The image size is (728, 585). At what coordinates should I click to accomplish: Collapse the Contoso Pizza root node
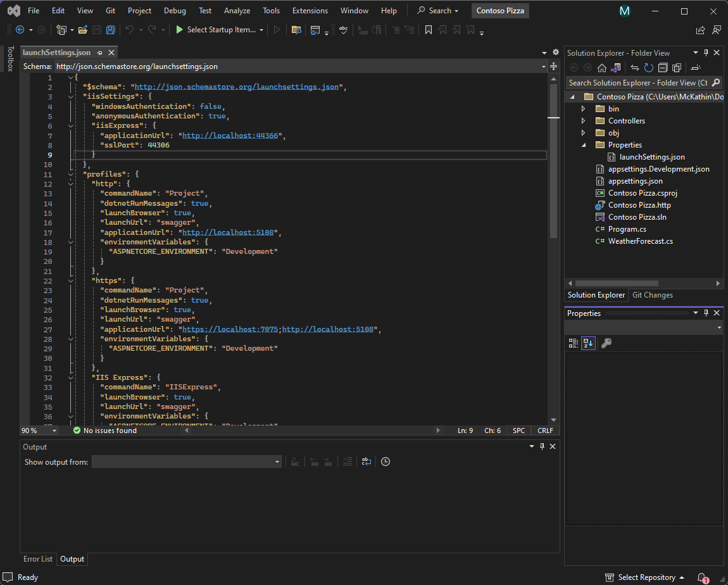(572, 97)
